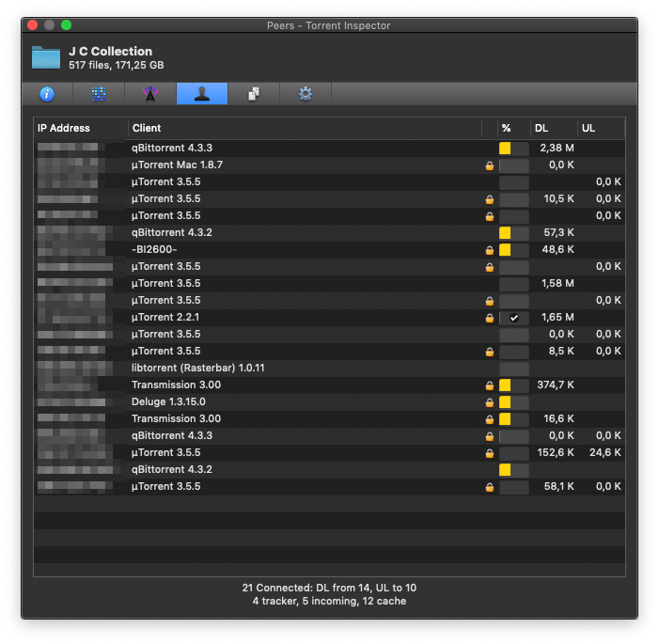This screenshot has width=659, height=644.
Task: Sort by DL column header
Action: pyautogui.click(x=554, y=128)
